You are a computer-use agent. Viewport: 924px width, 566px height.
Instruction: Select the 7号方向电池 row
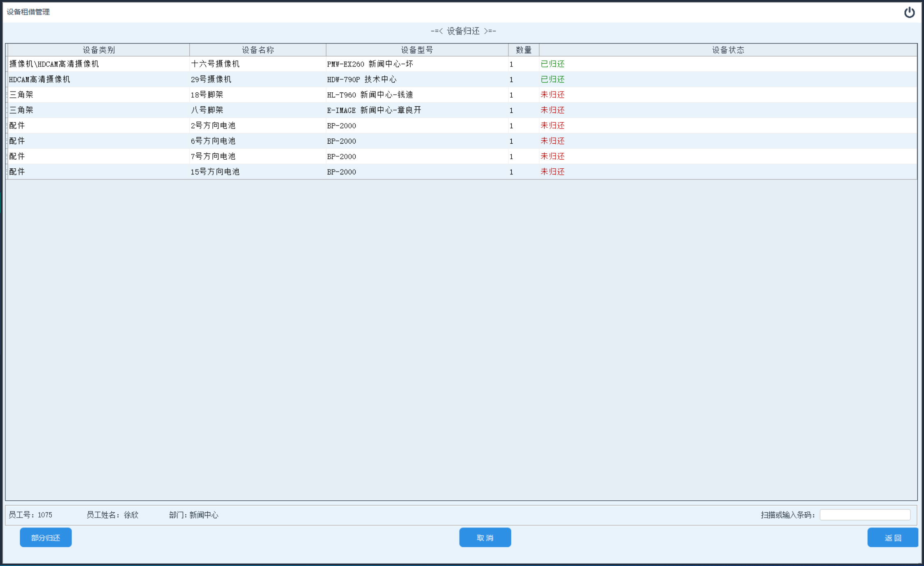(x=213, y=156)
